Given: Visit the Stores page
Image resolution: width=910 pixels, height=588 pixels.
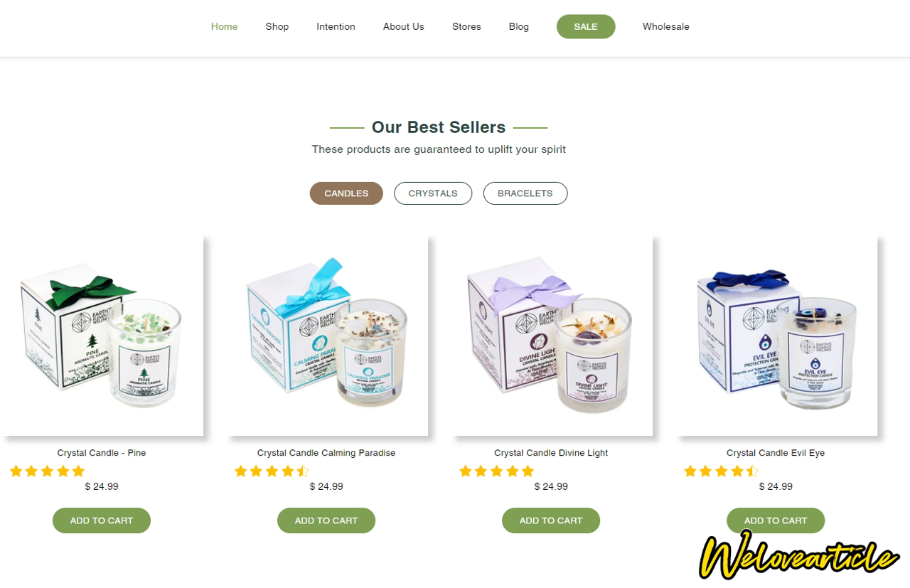Looking at the screenshot, I should pyautogui.click(x=466, y=26).
